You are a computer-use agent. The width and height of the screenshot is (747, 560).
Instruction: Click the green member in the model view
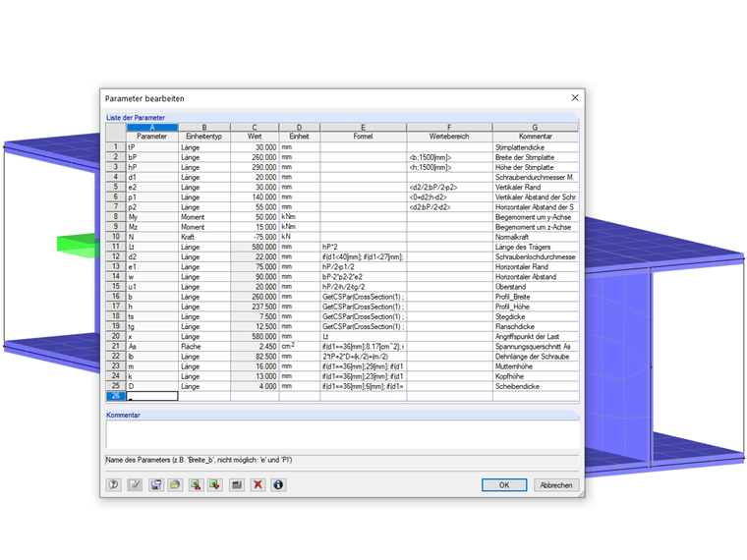click(x=79, y=245)
